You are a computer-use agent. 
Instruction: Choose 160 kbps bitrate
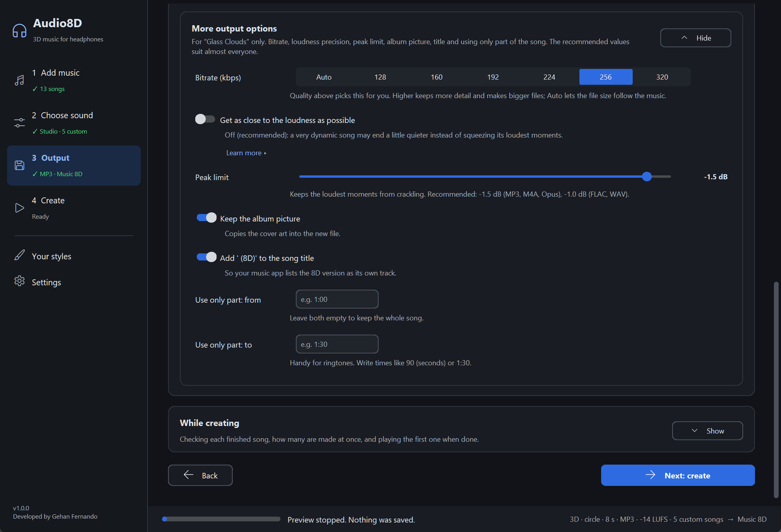[437, 77]
